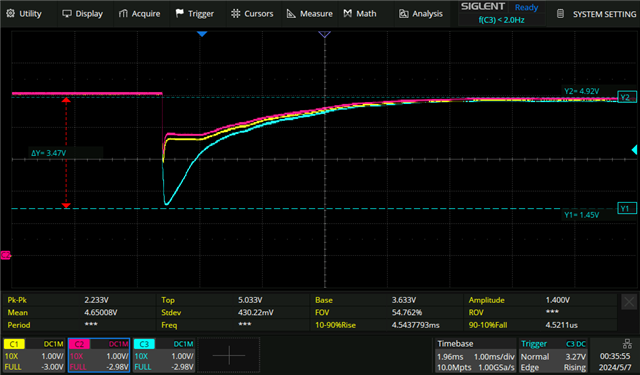Click the Period measurement label
Image resolution: width=640 pixels, height=375 pixels.
click(x=19, y=325)
